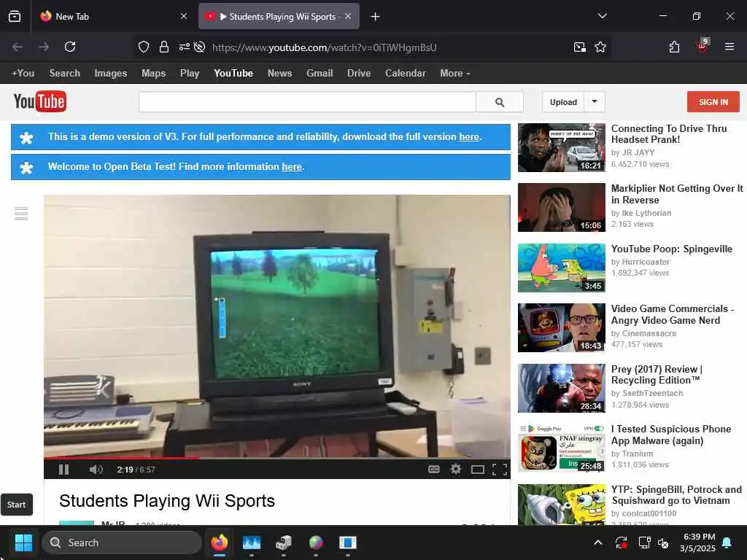Click the picture-in-picture icon in address bar

pyautogui.click(x=579, y=47)
